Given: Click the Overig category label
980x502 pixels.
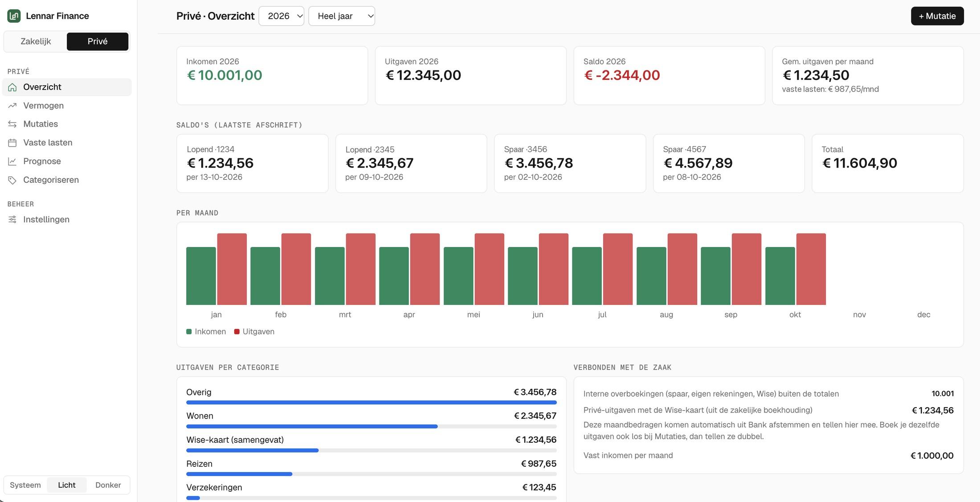Looking at the screenshot, I should coord(199,392).
